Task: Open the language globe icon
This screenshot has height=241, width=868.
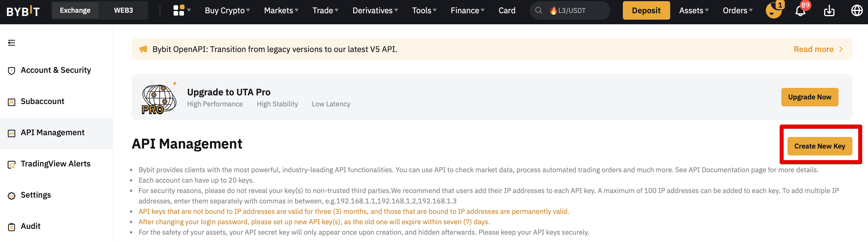Action: [x=856, y=10]
